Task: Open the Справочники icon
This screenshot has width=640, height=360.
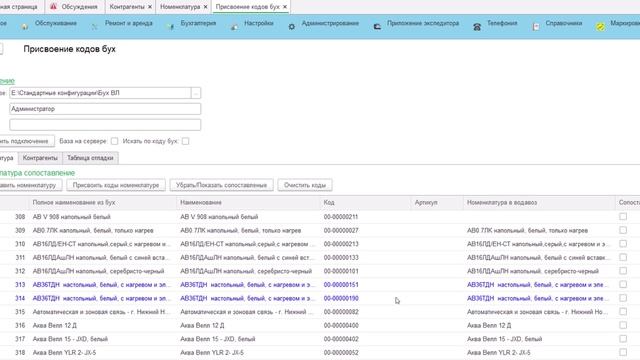Action: click(536, 27)
